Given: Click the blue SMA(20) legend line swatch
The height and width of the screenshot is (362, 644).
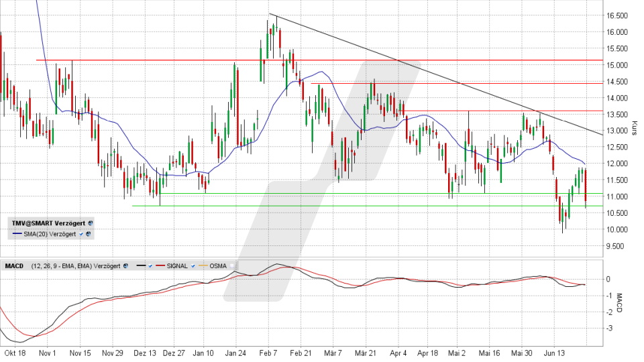Looking at the screenshot, I should click(x=17, y=233).
